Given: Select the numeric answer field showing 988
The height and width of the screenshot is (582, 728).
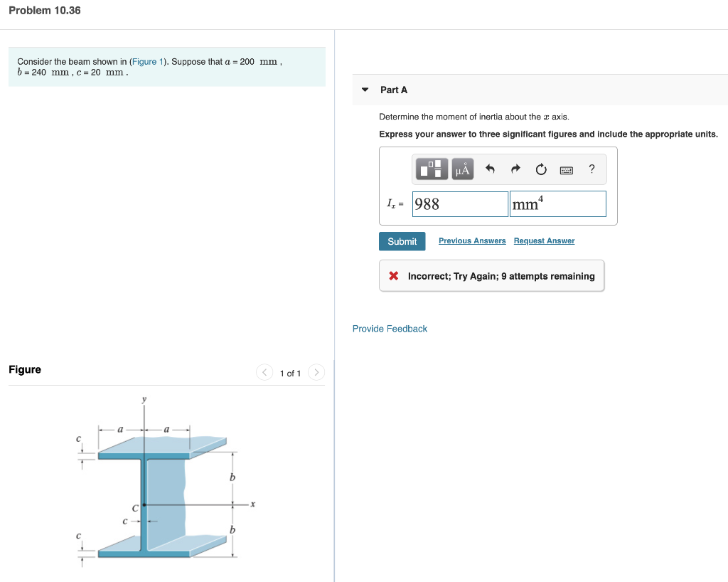Looking at the screenshot, I should pyautogui.click(x=459, y=203).
